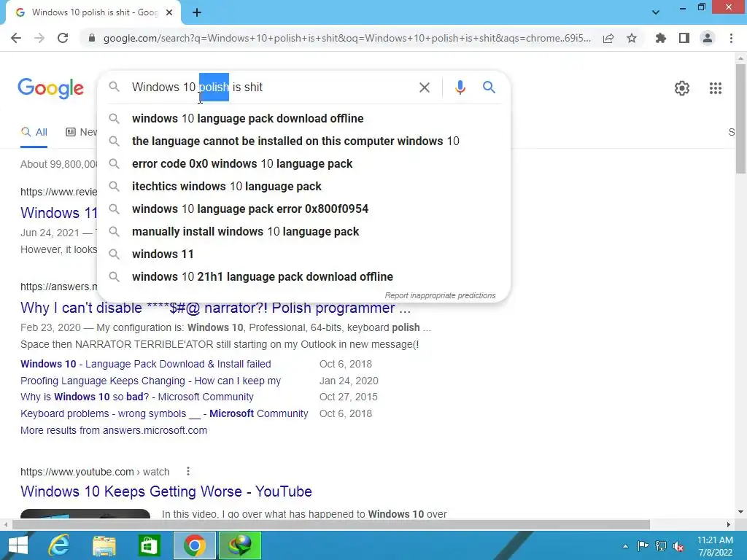This screenshot has width=747, height=560.
Task: Open 'Why I can't disable narrator' result
Action: pyautogui.click(x=215, y=308)
